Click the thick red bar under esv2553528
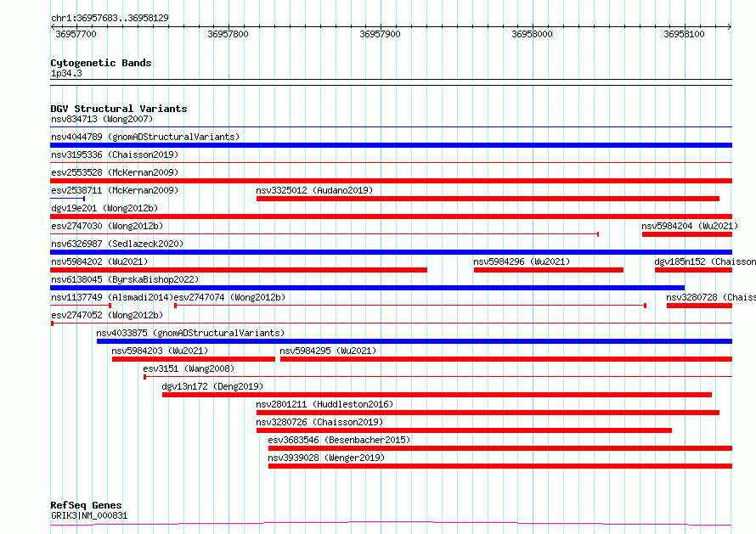 (x=391, y=181)
